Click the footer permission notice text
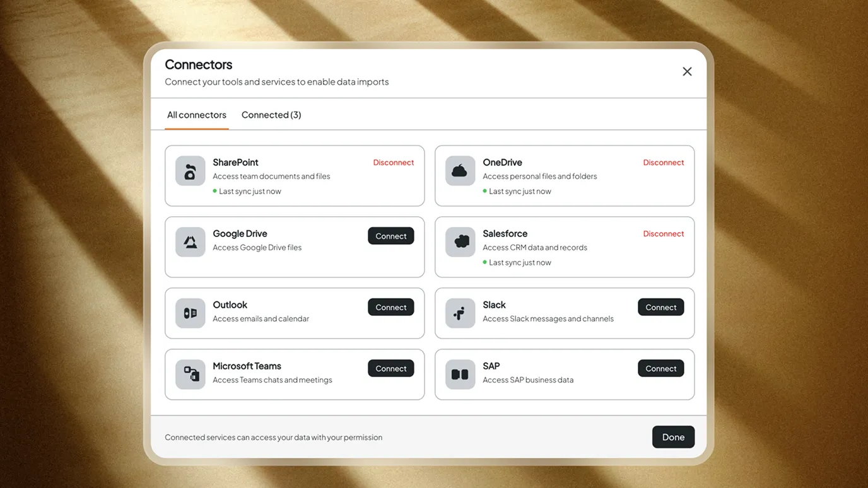The height and width of the screenshot is (488, 868). 273,438
